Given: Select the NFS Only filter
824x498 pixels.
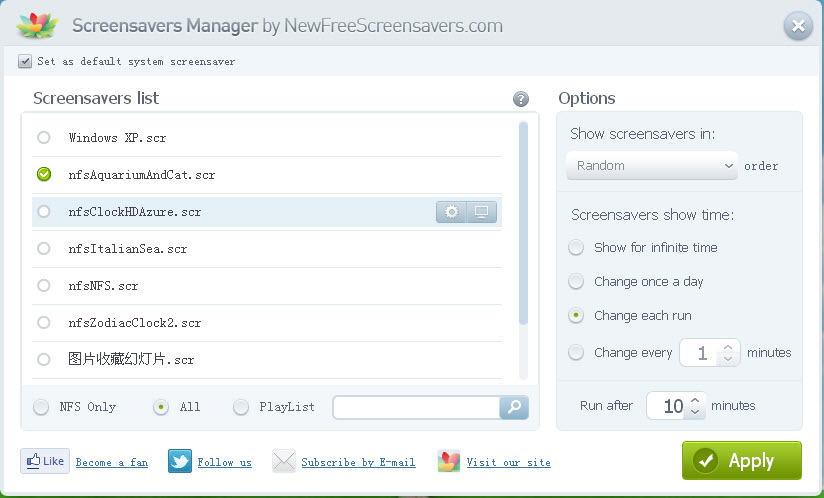Looking at the screenshot, I should click(x=41, y=407).
